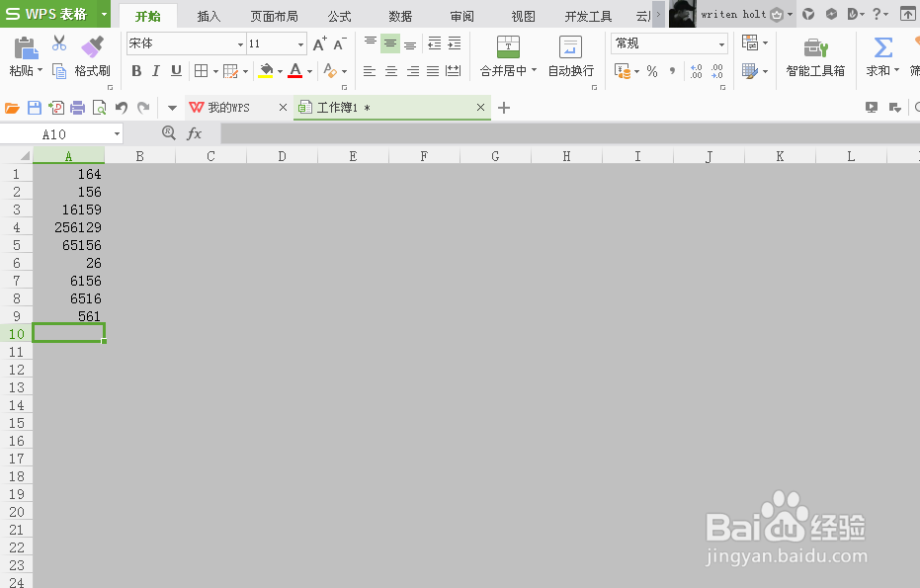Add a new document tab with plus
Screen dimensions: 920x588
pyautogui.click(x=504, y=108)
